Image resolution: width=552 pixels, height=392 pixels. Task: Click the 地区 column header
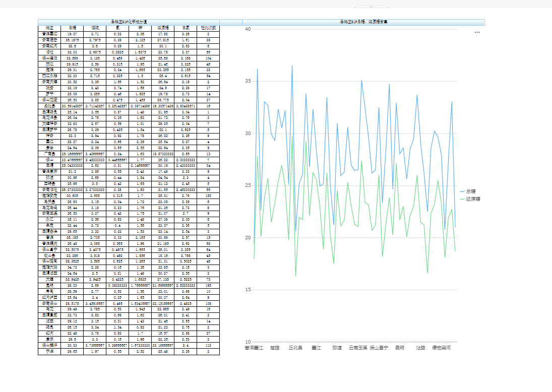[x=49, y=28]
